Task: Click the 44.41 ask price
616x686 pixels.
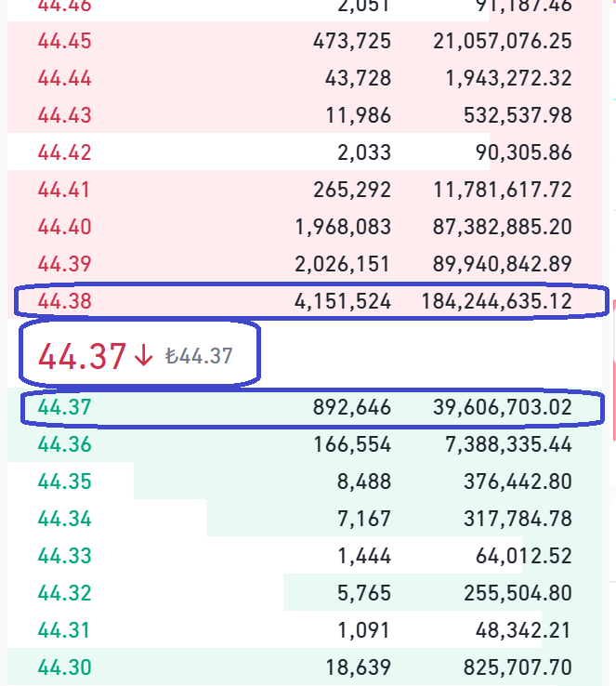Action: (64, 190)
